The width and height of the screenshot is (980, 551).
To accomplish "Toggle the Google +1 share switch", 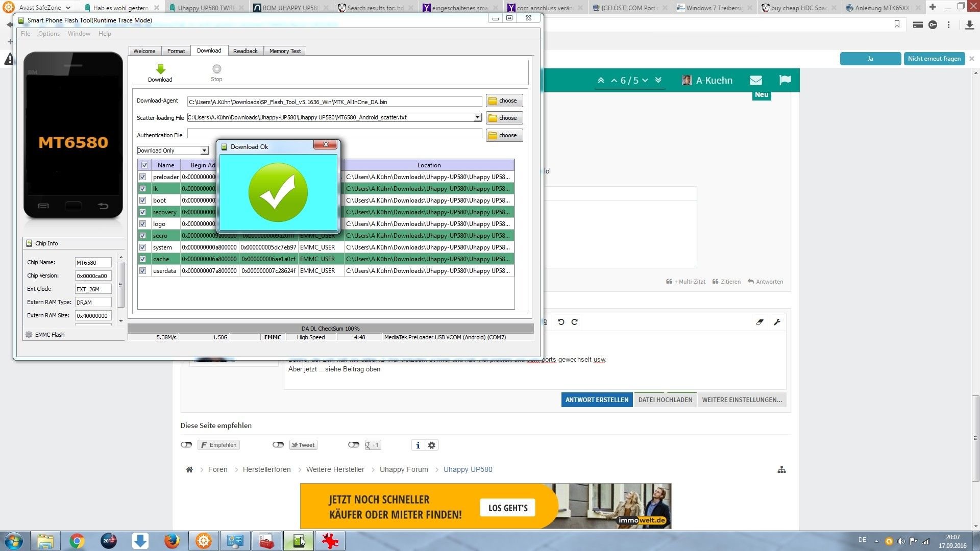I will [354, 445].
